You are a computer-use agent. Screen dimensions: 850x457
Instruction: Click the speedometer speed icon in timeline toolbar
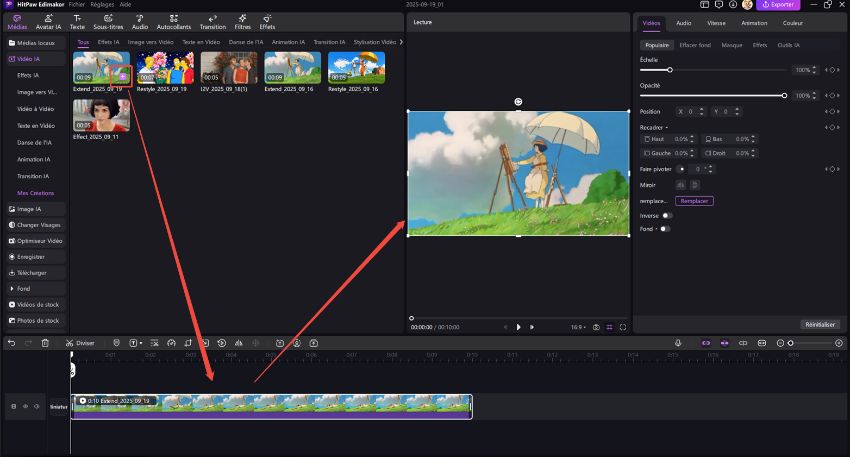(171, 343)
